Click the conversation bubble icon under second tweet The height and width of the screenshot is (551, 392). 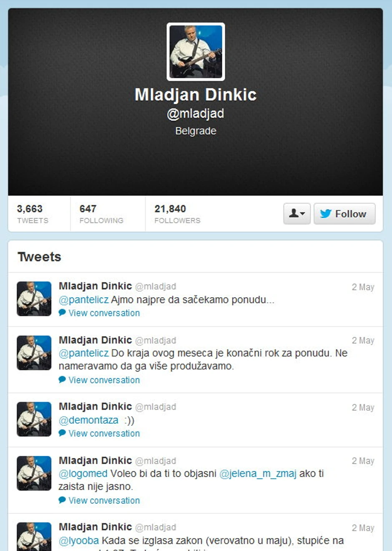click(x=62, y=380)
